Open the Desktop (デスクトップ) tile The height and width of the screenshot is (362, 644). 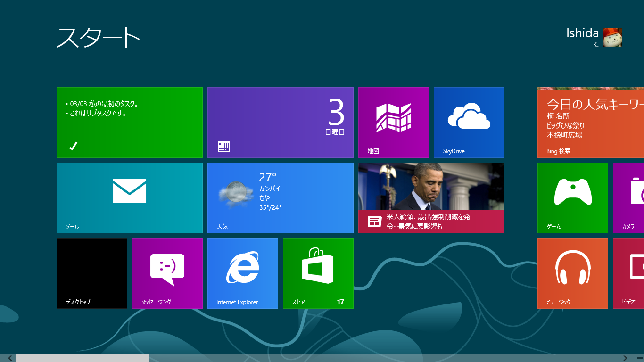pos(92,273)
